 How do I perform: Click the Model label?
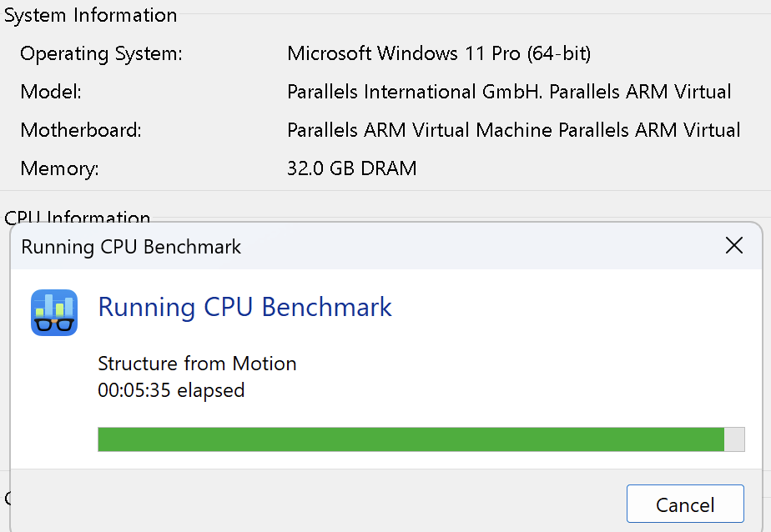[x=51, y=92]
